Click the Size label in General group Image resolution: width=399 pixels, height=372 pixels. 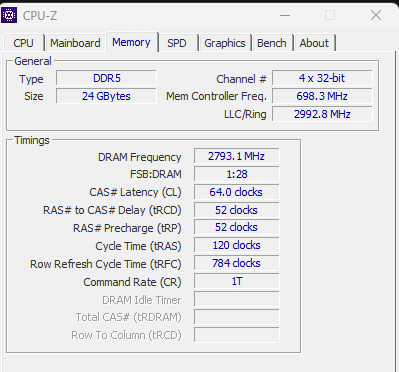pos(34,96)
